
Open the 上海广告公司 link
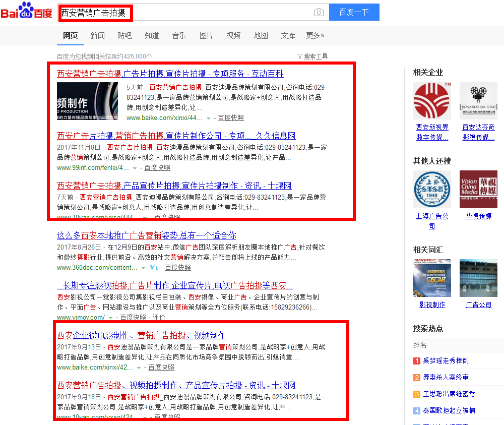coord(432,221)
